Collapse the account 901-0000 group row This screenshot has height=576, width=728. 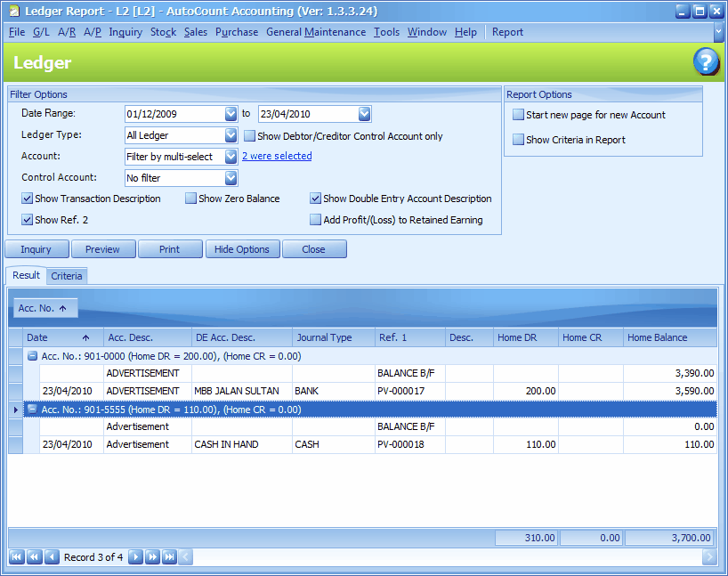click(x=30, y=356)
